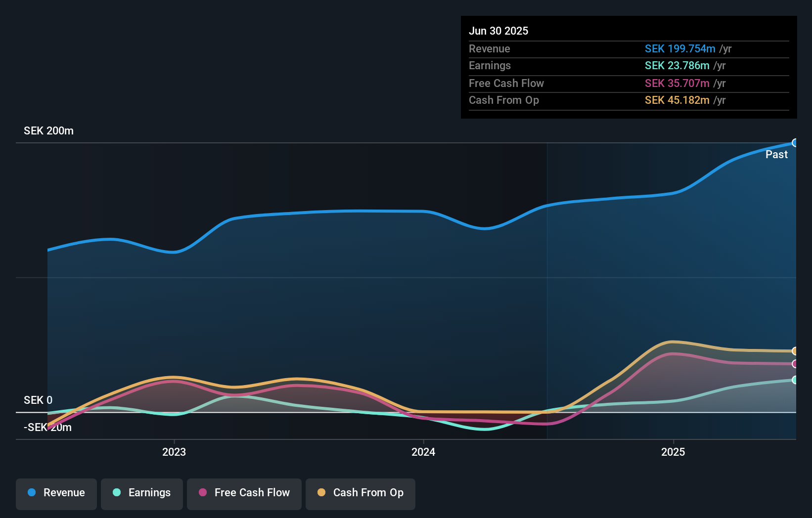Click the SEK 23.786m earnings value
Image resolution: width=812 pixels, height=518 pixels.
677,65
